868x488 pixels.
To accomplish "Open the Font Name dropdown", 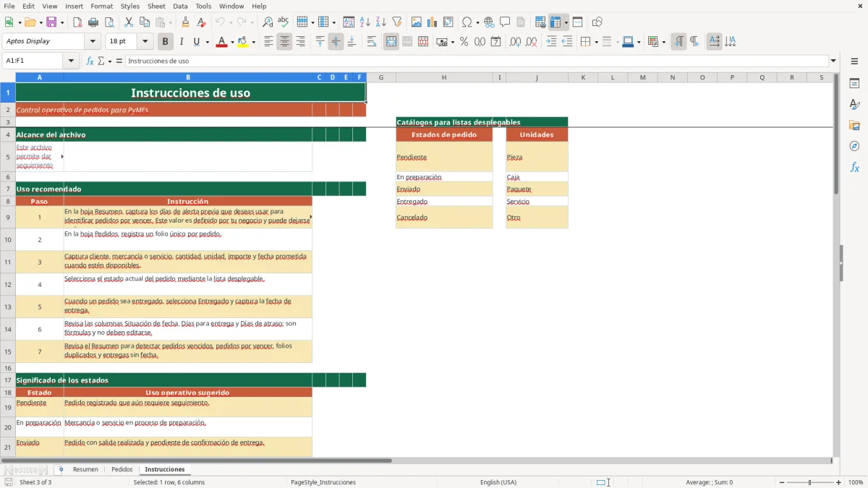I will coord(93,41).
